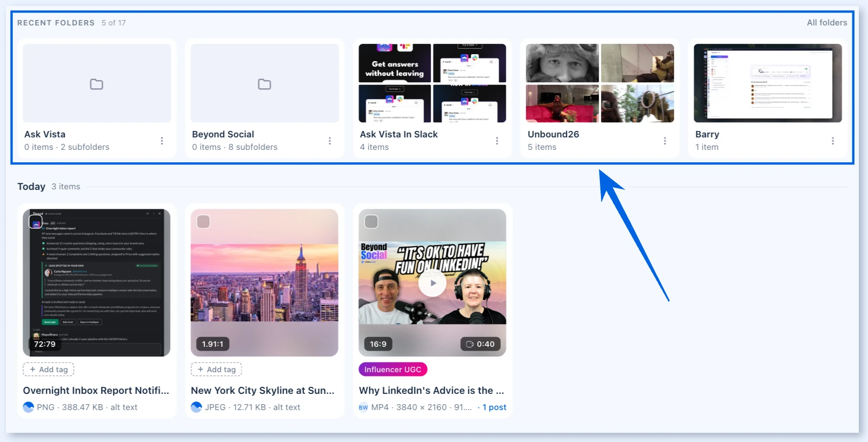Image resolution: width=868 pixels, height=442 pixels.
Task: Click the "1 item" count under Barry
Action: tap(707, 147)
